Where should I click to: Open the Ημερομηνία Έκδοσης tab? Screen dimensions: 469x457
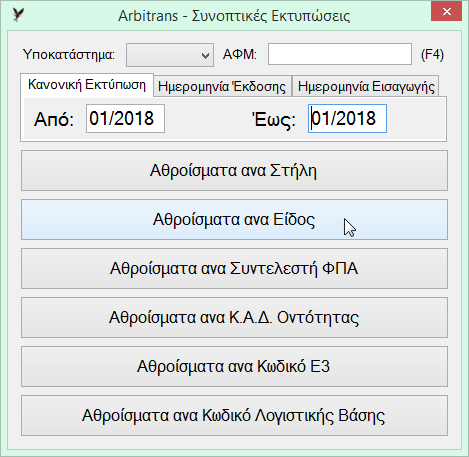point(222,86)
